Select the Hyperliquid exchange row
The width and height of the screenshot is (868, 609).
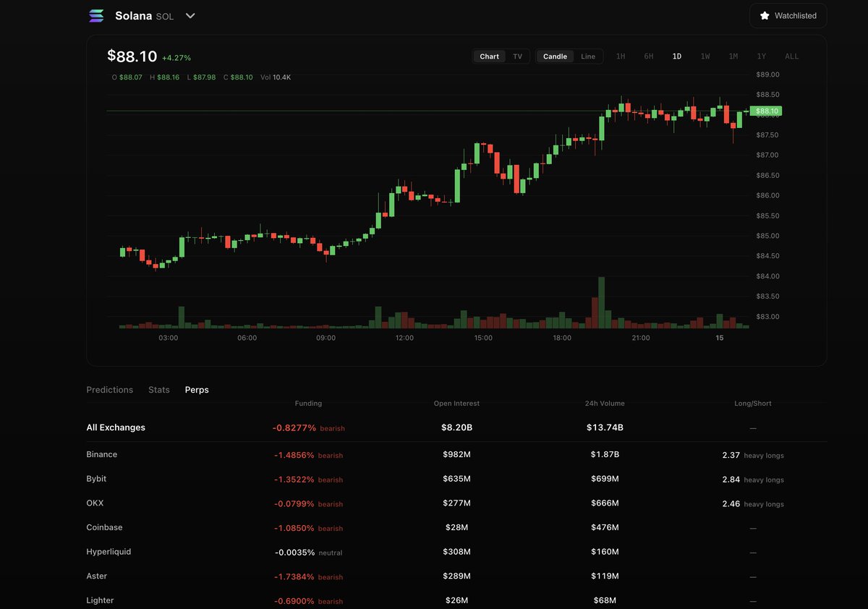click(456, 552)
